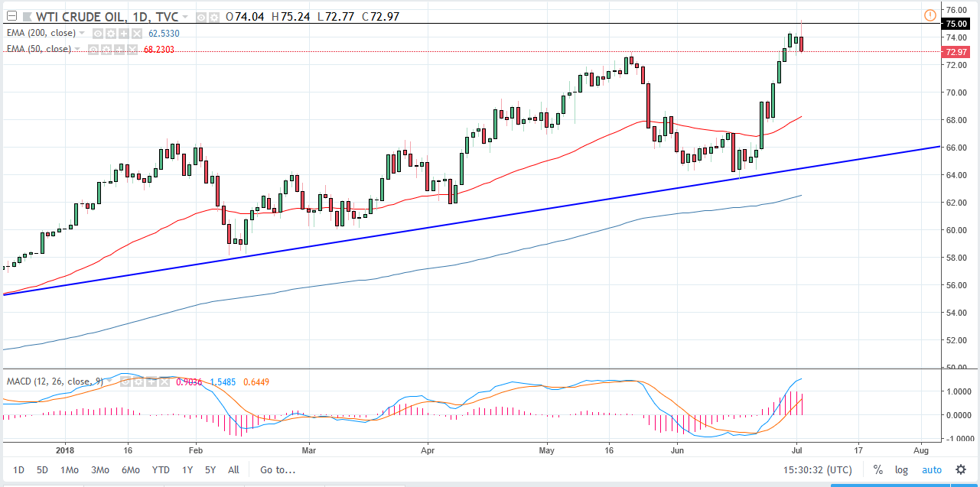The height and width of the screenshot is (487, 980).
Task: Click the orange alert clock icon near the price scale
Action: click(x=930, y=15)
